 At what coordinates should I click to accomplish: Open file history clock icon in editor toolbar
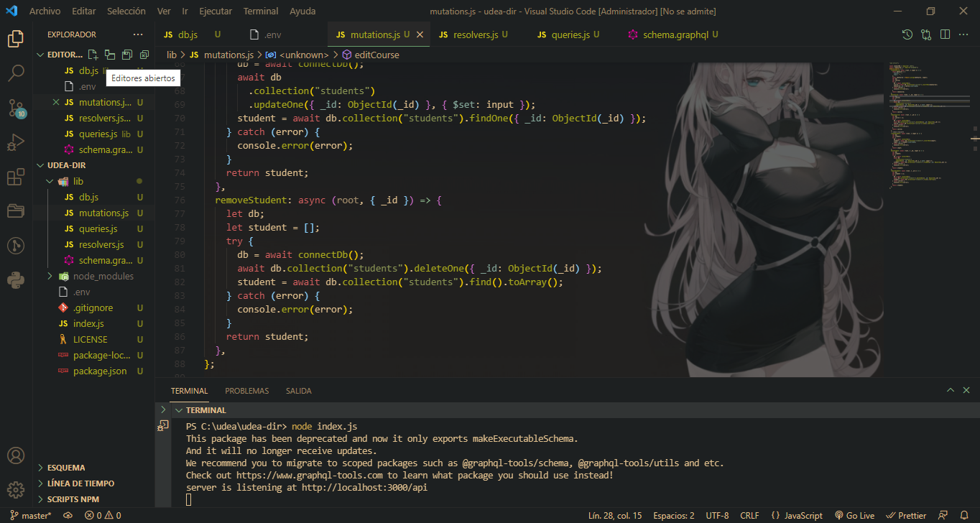pos(907,34)
